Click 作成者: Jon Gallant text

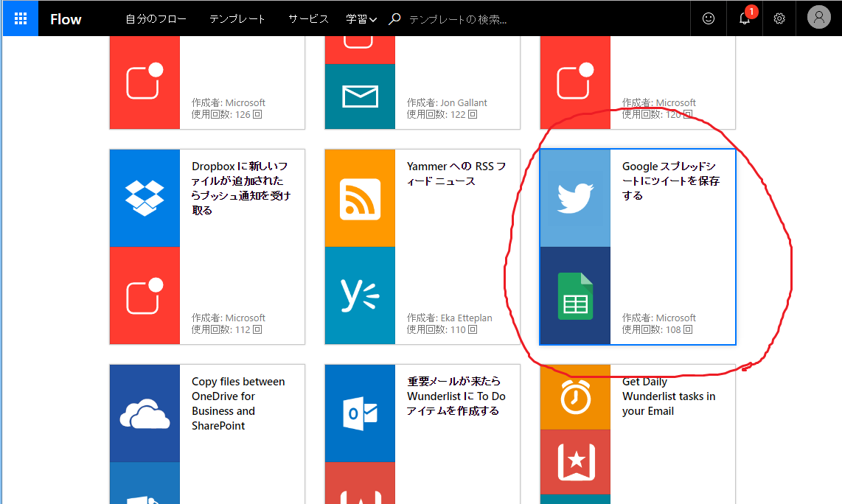pyautogui.click(x=447, y=102)
